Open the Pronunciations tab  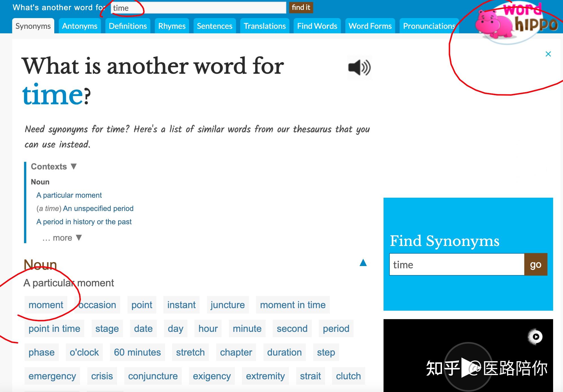pos(429,26)
